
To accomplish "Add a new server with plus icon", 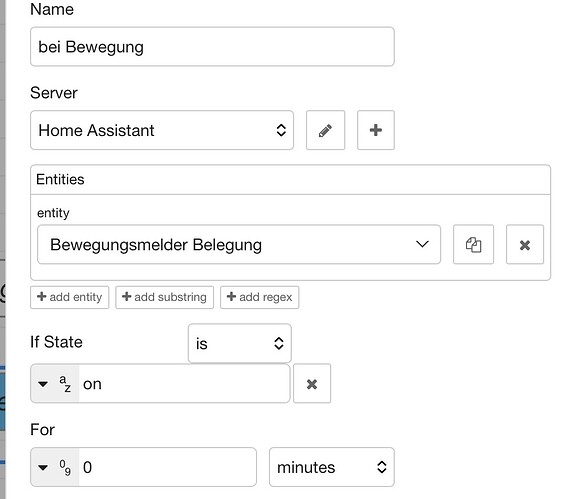I will click(376, 130).
